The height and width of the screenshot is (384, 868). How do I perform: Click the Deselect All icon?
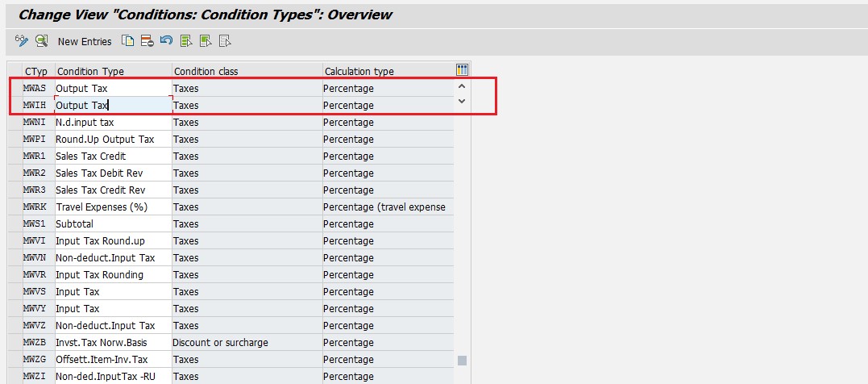[225, 40]
